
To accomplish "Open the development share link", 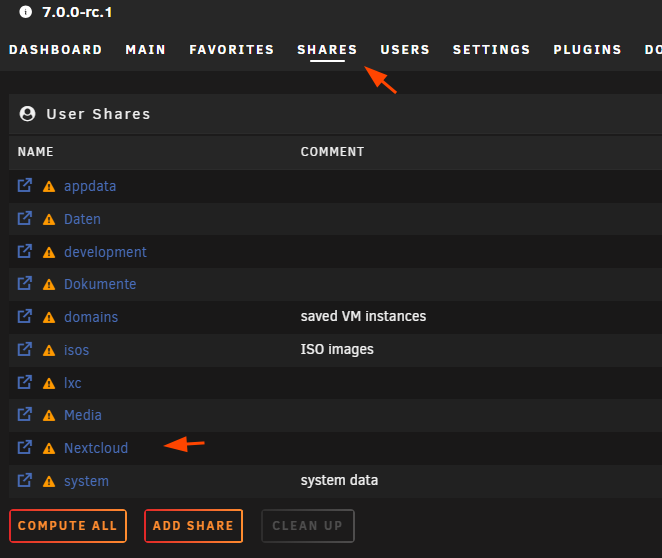I will coord(105,252).
